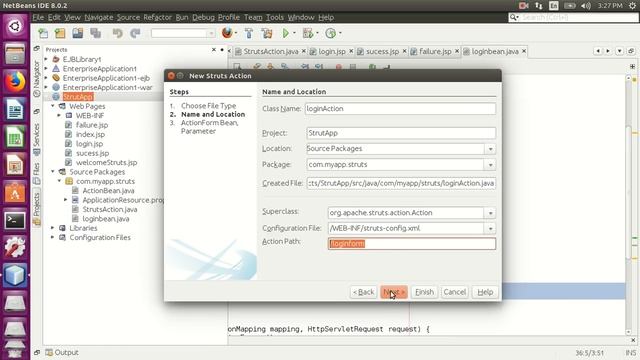The width and height of the screenshot is (640, 360).
Task: Expand the WEB-INF folder node
Action: pos(59,116)
